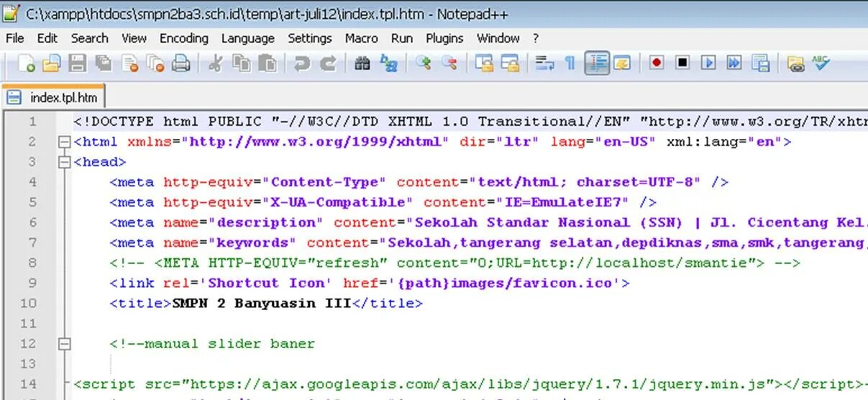The image size is (868, 400).
Task: Open the ? help menu
Action: click(x=536, y=38)
